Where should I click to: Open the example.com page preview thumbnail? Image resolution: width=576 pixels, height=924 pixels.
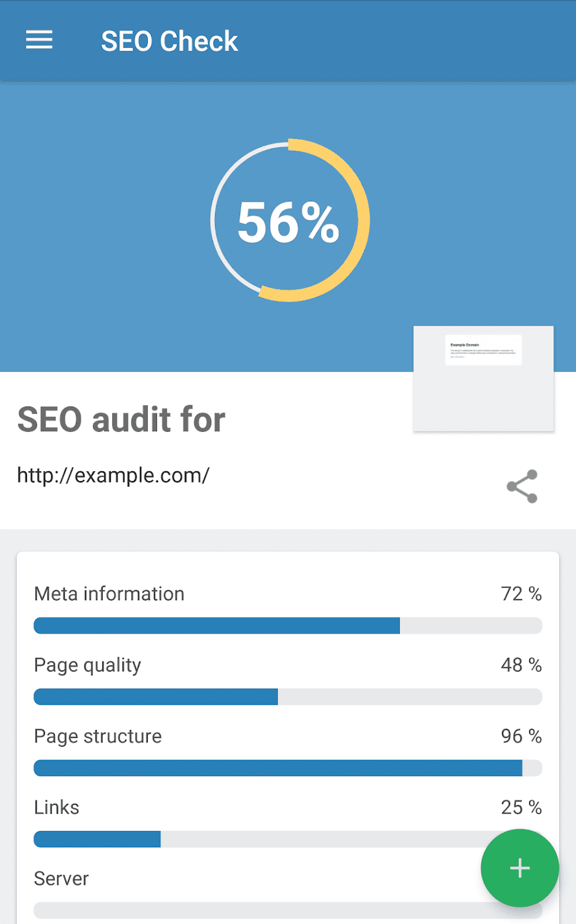[484, 378]
